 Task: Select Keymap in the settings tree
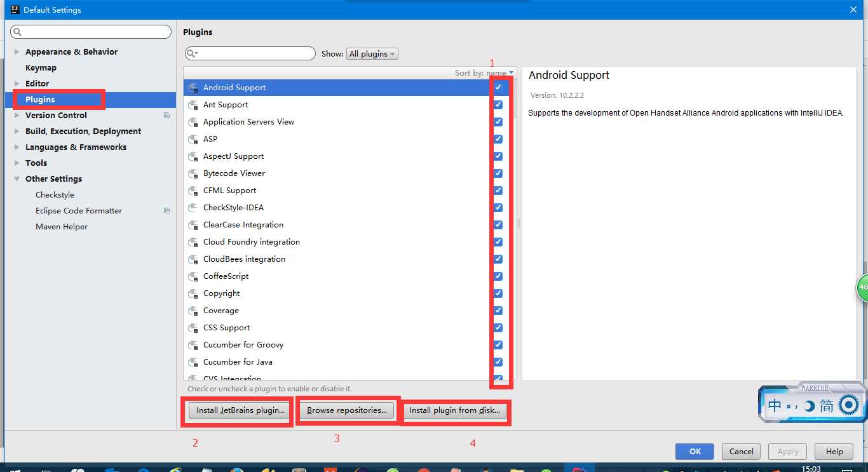pyautogui.click(x=41, y=68)
